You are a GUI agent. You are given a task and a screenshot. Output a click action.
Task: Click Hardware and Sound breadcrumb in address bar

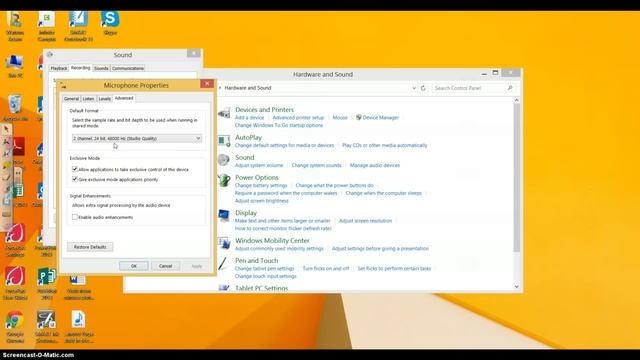(x=248, y=88)
